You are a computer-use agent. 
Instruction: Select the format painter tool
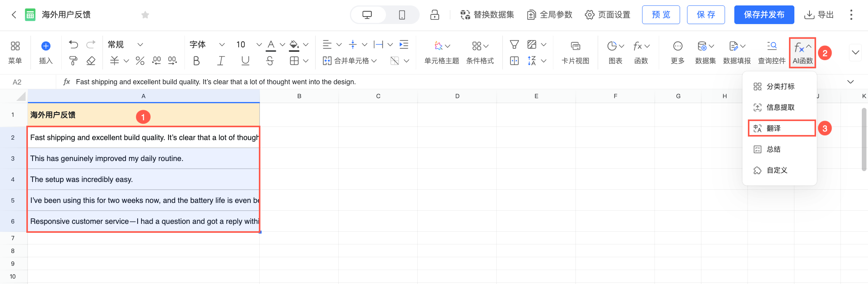(x=73, y=61)
